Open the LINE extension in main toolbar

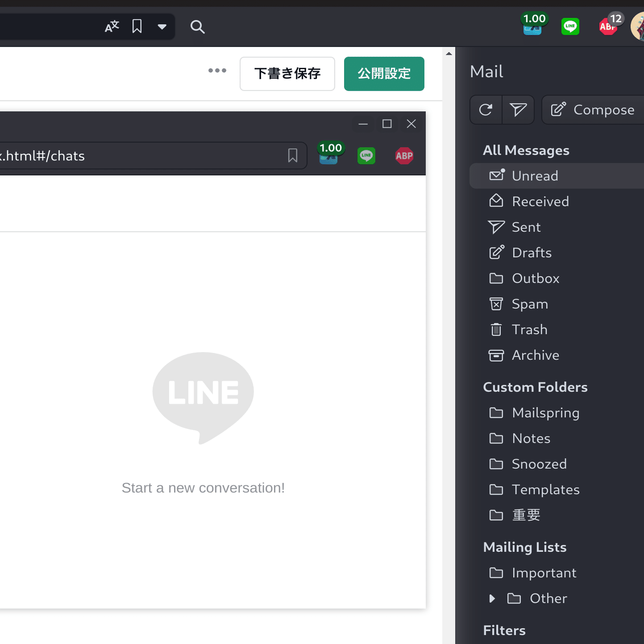tap(570, 26)
